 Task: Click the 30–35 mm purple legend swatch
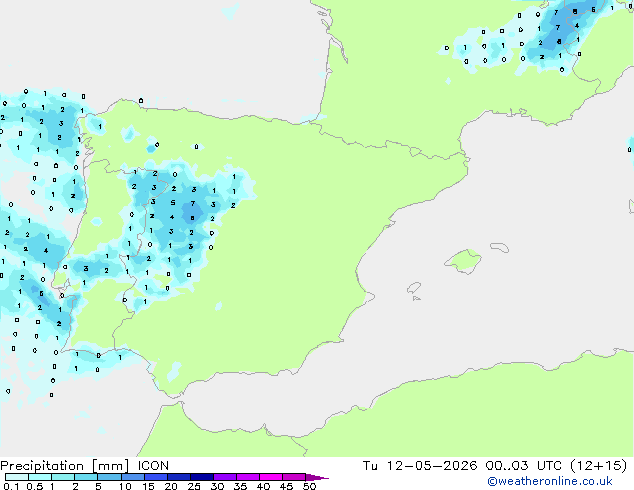pos(225,477)
